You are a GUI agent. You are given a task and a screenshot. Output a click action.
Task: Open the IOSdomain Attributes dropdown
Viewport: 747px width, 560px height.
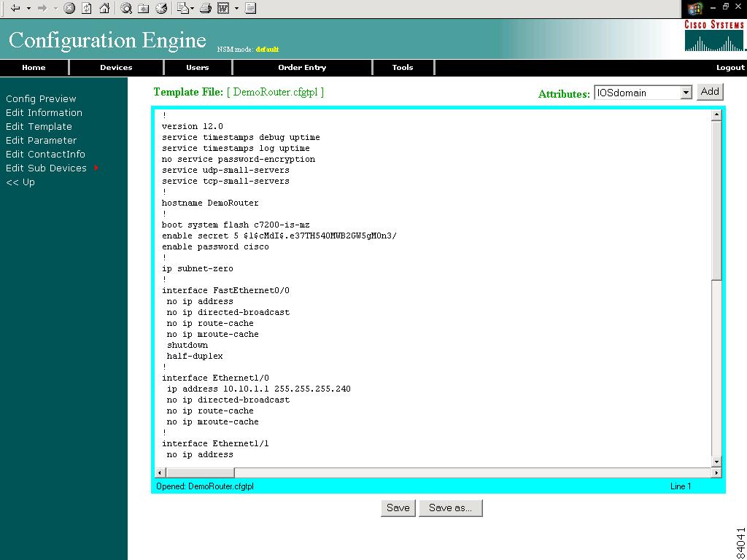click(x=643, y=93)
